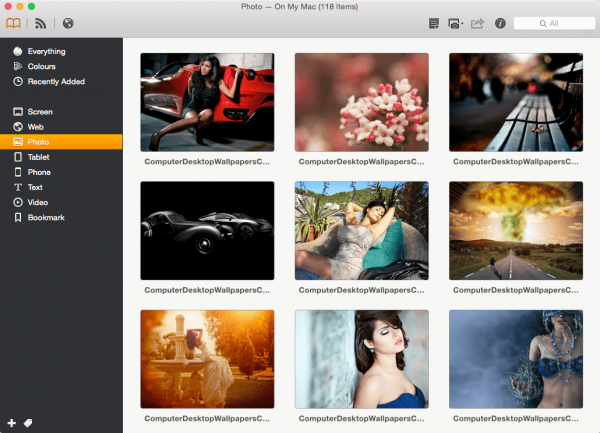Click the filename under the fountain photo
Screen dimensions: 600x433
[207, 419]
